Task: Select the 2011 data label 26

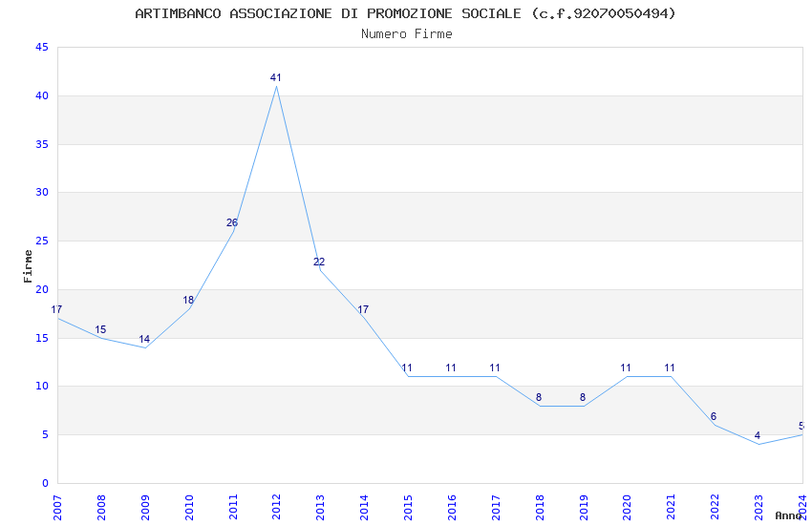Action: pos(232,223)
